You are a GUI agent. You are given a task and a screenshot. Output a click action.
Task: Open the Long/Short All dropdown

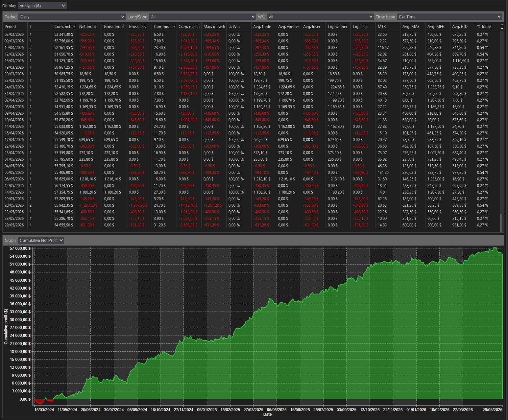203,17
